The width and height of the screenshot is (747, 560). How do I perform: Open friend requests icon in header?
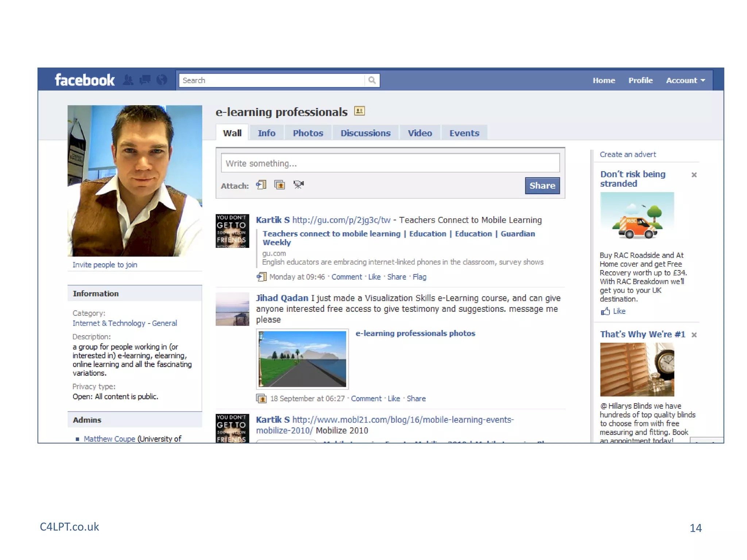tap(128, 80)
